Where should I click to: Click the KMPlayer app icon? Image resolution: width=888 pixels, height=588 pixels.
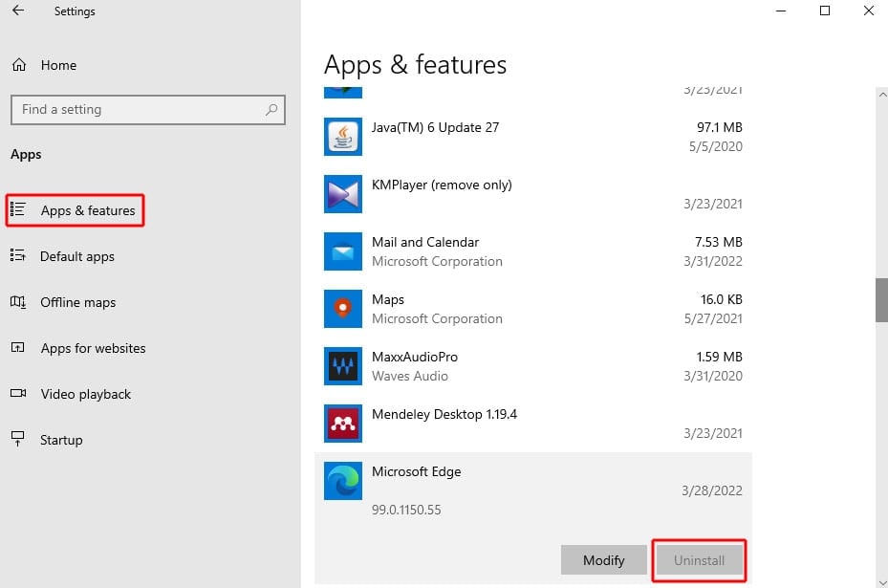[342, 194]
